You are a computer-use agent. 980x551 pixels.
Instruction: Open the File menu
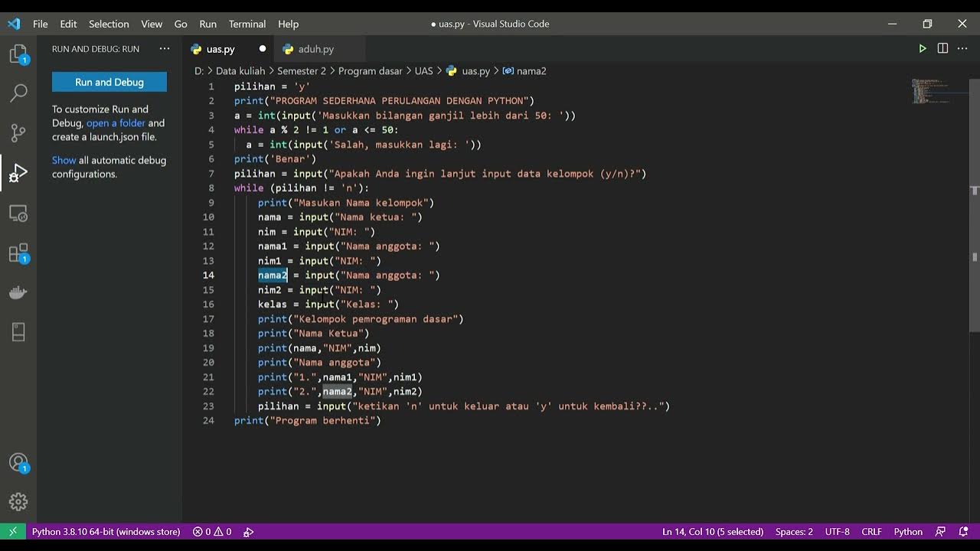click(41, 24)
